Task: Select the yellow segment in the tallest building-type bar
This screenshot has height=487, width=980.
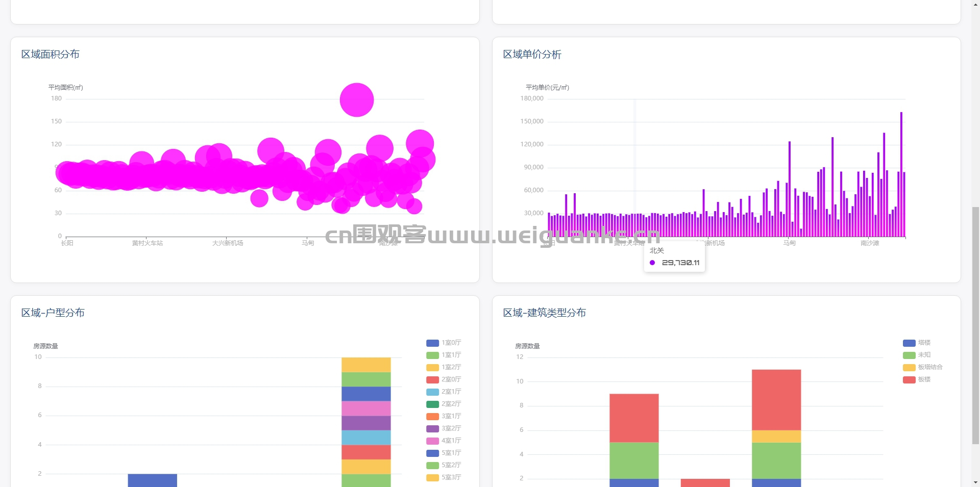Action: coord(776,437)
